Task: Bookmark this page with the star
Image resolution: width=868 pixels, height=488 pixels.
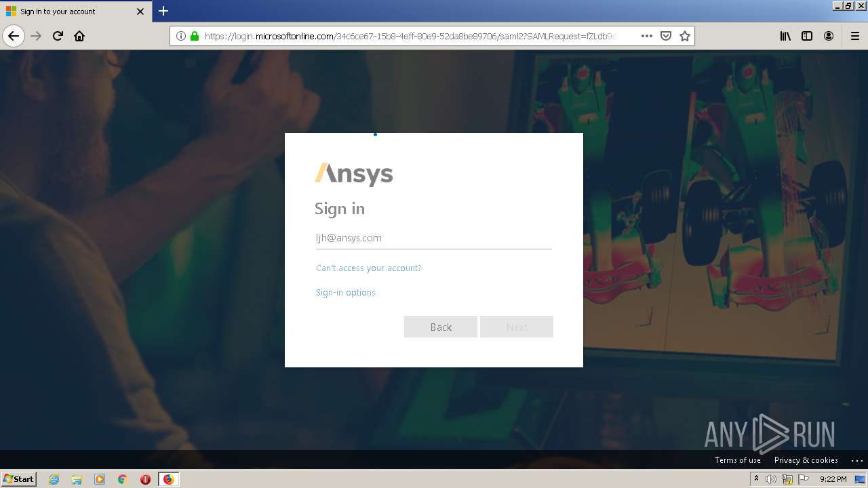Action: 685,36
